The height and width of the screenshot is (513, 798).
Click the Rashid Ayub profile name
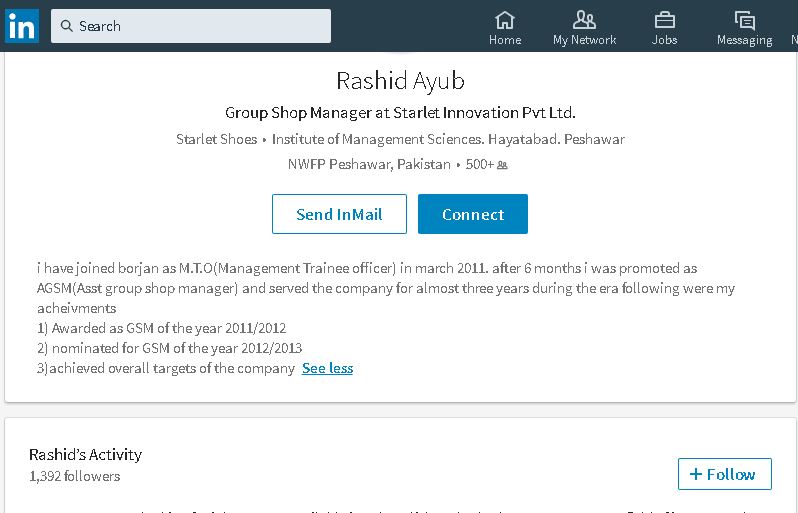(x=400, y=80)
